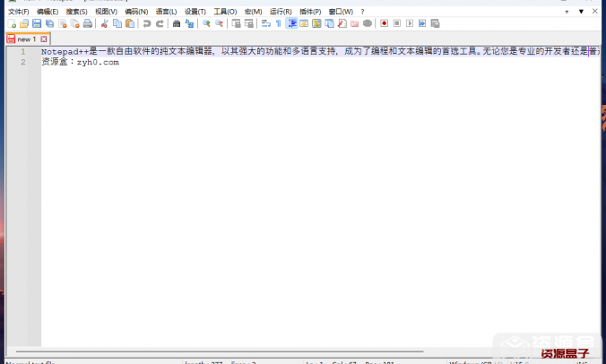This screenshot has height=364, width=606.
Task: Expand the document list dropdown arrow
Action: click(581, 12)
